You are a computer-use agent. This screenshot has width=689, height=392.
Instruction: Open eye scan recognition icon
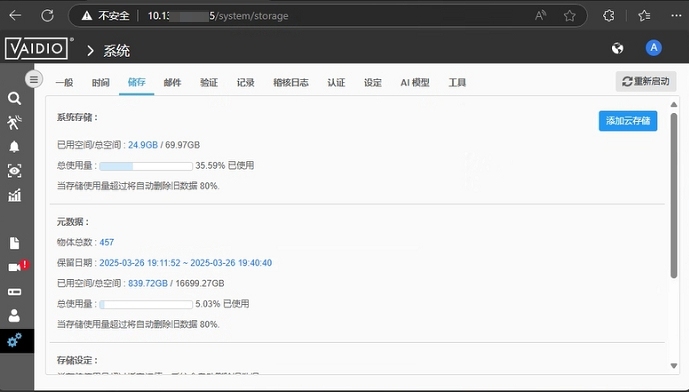point(14,171)
